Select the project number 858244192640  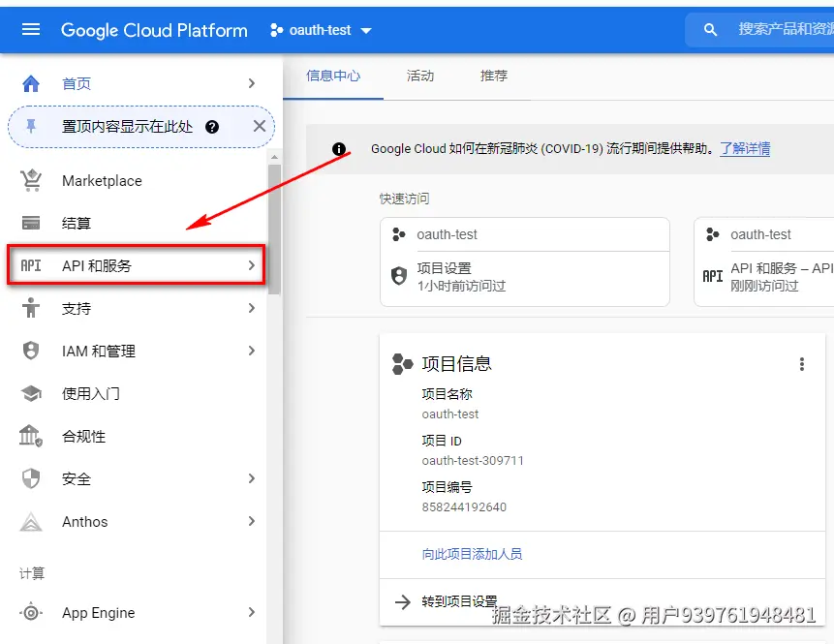(464, 506)
